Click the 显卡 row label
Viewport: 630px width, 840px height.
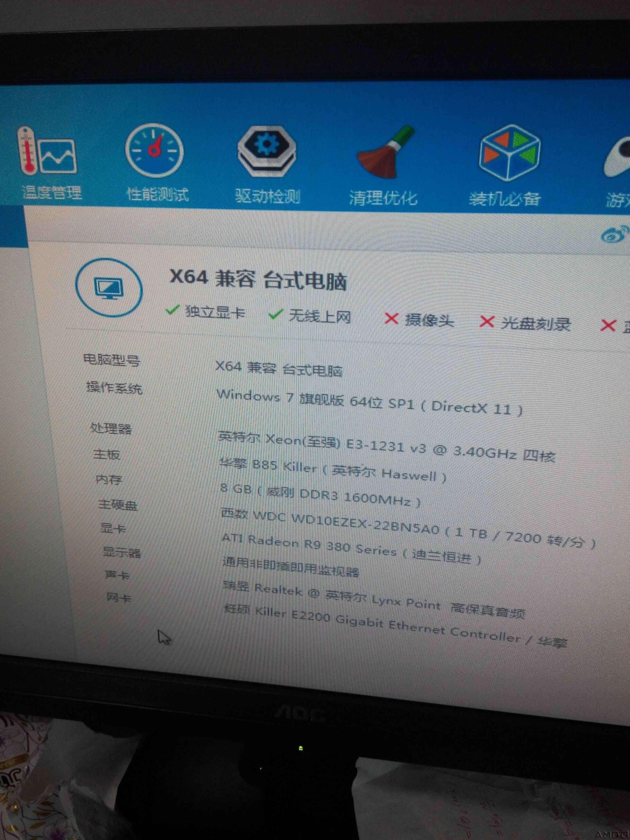pyautogui.click(x=113, y=528)
